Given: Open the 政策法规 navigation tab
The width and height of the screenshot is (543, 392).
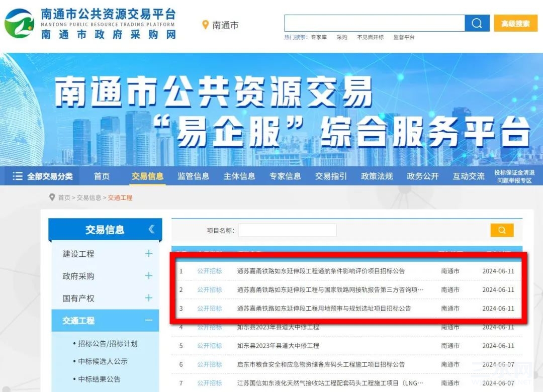Looking at the screenshot, I should pyautogui.click(x=377, y=176).
